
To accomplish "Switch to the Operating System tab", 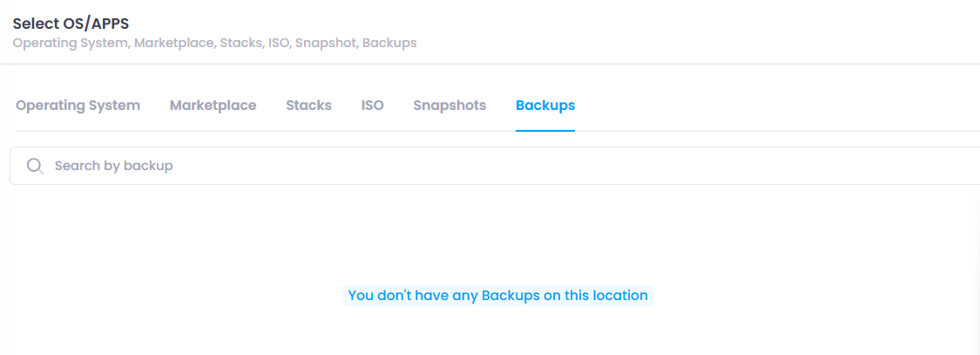I will [78, 106].
